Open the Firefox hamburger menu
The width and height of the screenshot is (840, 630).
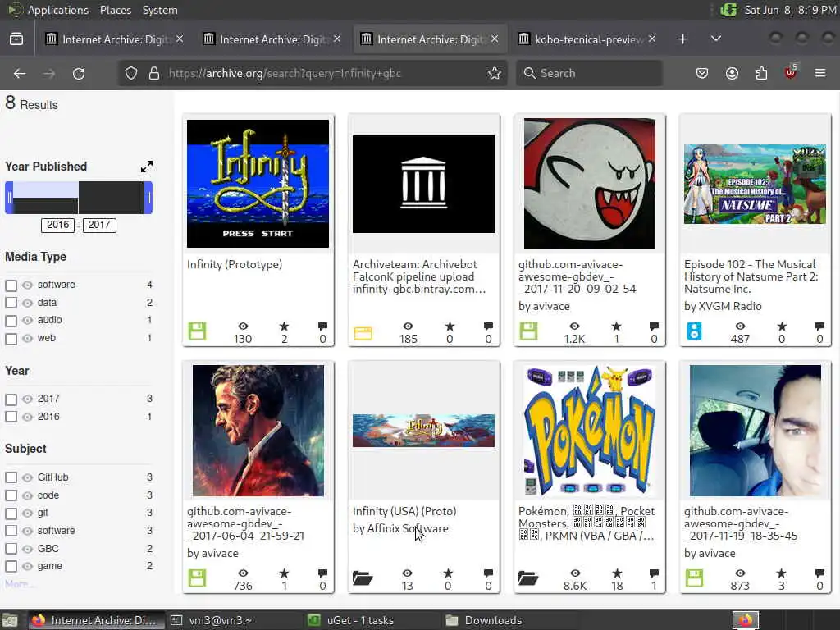(820, 73)
